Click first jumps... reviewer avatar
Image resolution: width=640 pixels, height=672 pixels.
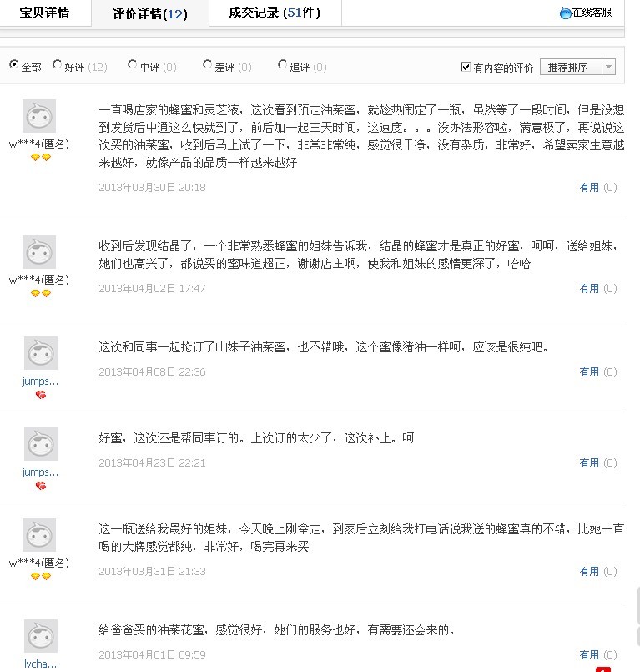[41, 353]
